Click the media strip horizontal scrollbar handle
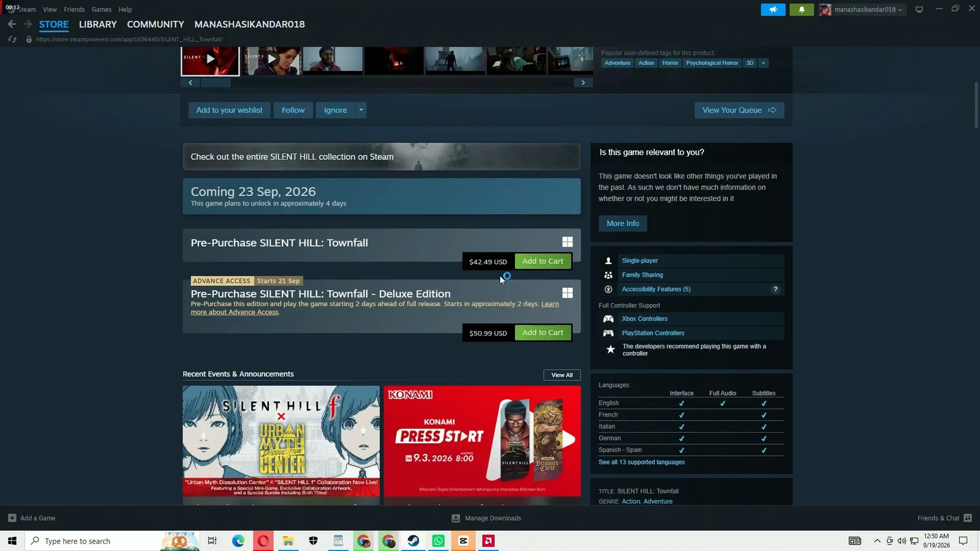 click(x=216, y=83)
